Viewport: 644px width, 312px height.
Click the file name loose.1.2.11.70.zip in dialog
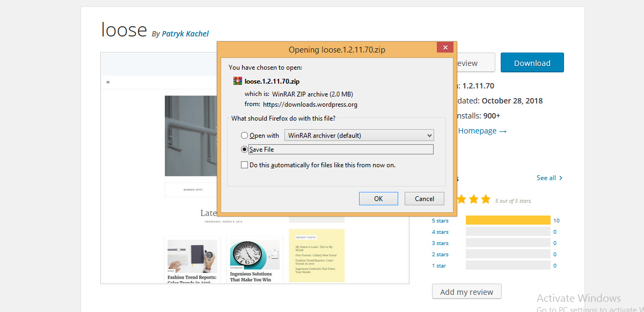pyautogui.click(x=272, y=81)
